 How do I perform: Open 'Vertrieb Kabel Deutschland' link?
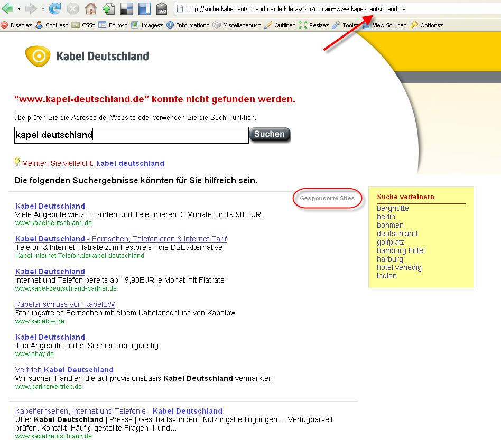point(64,370)
